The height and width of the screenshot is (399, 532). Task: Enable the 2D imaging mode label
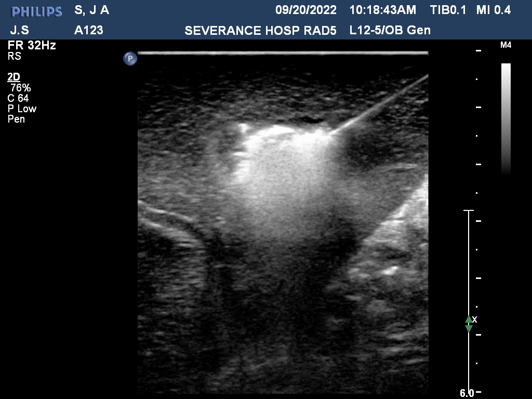click(x=13, y=77)
